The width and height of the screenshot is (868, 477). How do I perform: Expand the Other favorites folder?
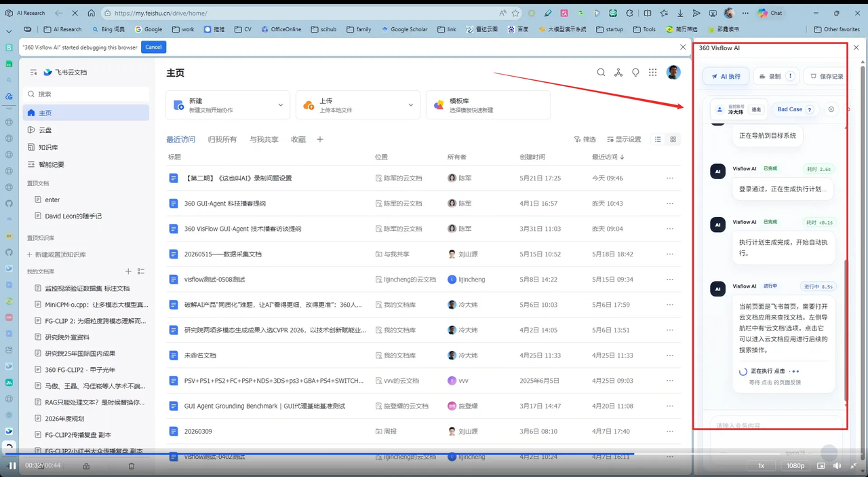click(x=837, y=29)
